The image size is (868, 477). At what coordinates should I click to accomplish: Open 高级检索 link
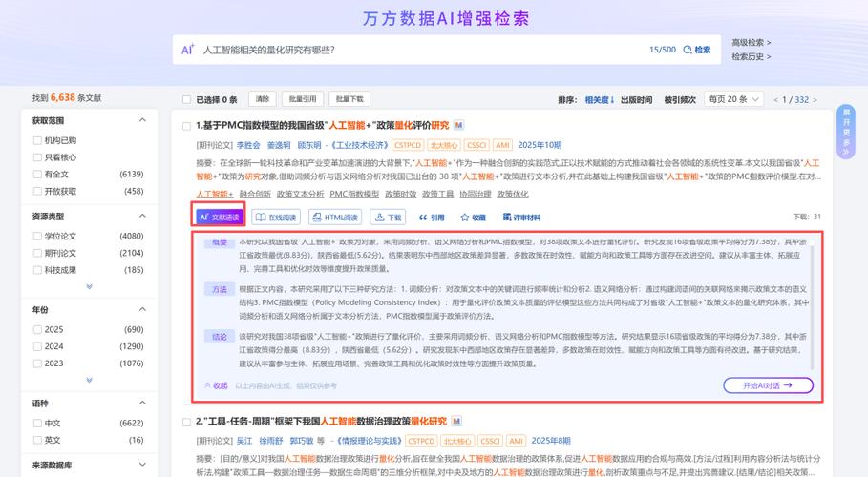tap(751, 43)
